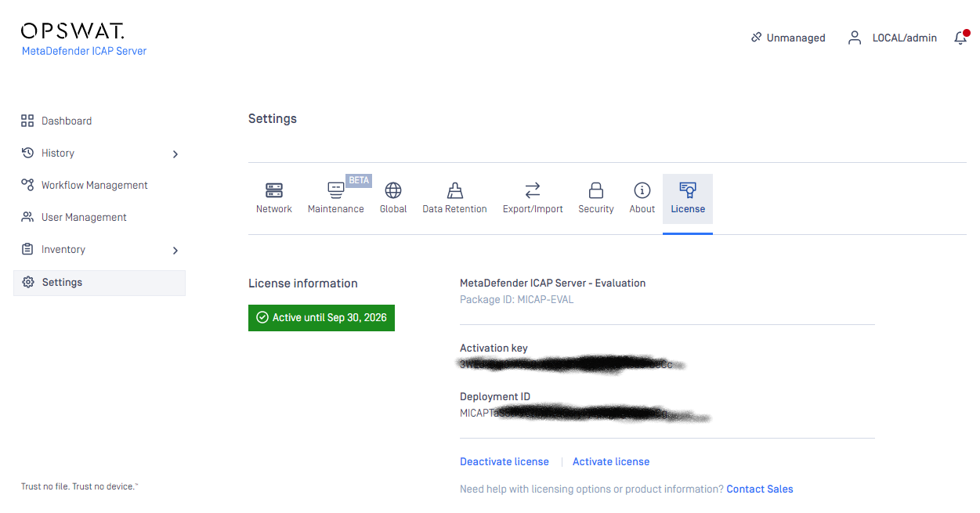Click the Unmanaged link-broken icon
The height and width of the screenshot is (513, 980).
(756, 38)
